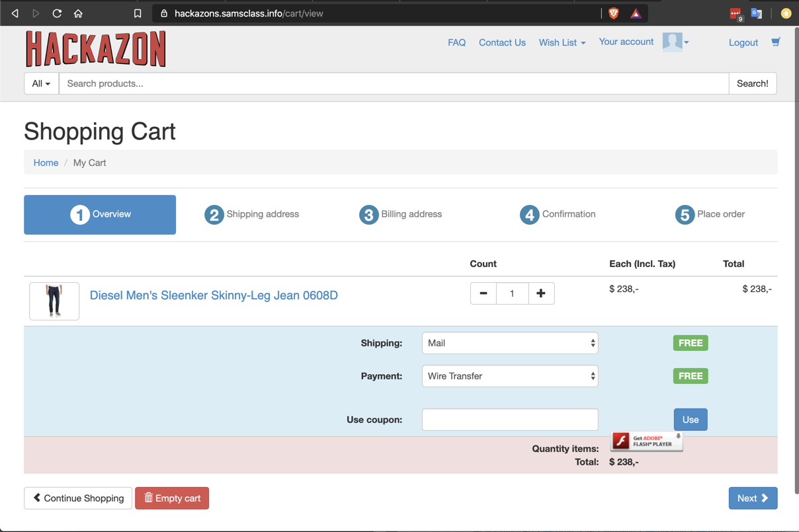
Task: Go to the Shipping address step
Action: [252, 214]
